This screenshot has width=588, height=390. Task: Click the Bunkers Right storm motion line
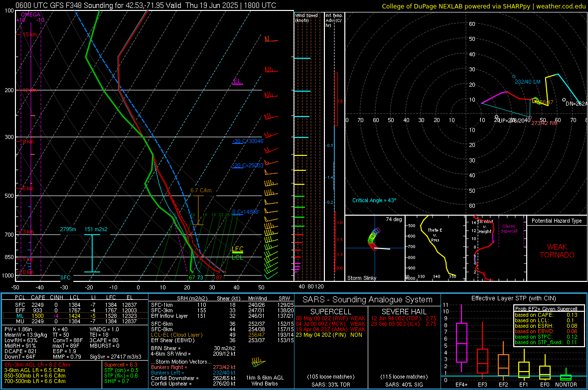pyautogui.click(x=193, y=367)
